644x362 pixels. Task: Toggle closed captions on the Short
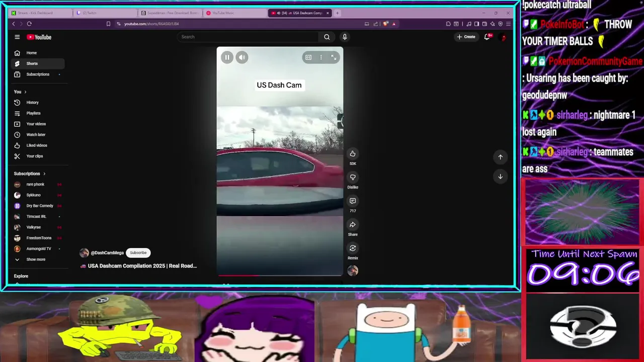pyautogui.click(x=308, y=57)
